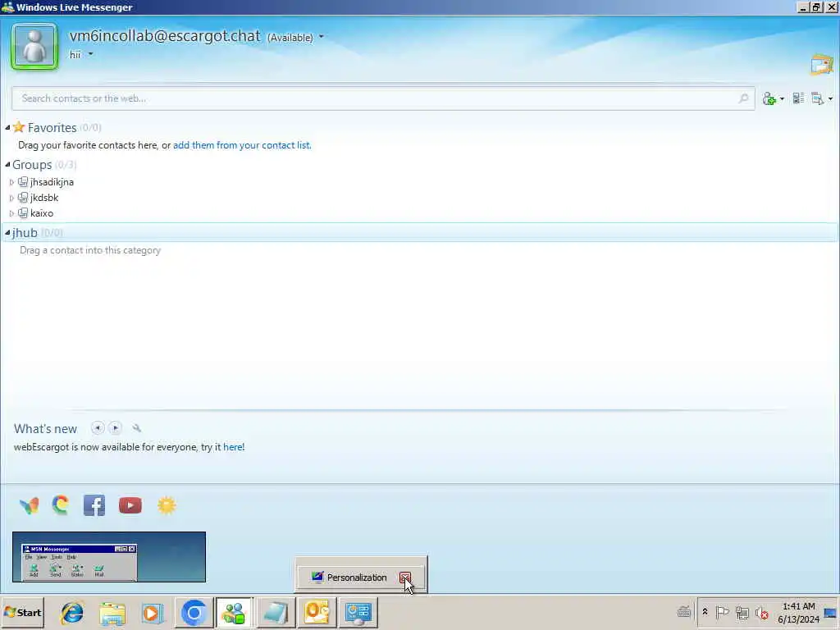Click the Show desktop icon
This screenshot has width=840, height=630.
coord(831,612)
